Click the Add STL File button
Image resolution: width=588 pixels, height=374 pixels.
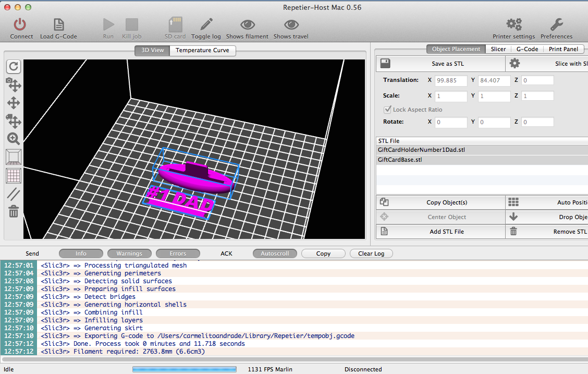[x=440, y=232]
